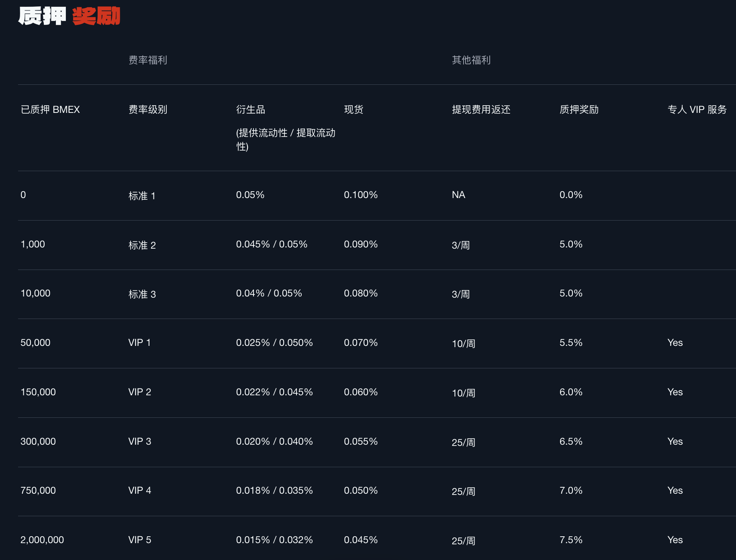Click the Yes label for VIP 4
This screenshot has width=736, height=560.
click(675, 490)
